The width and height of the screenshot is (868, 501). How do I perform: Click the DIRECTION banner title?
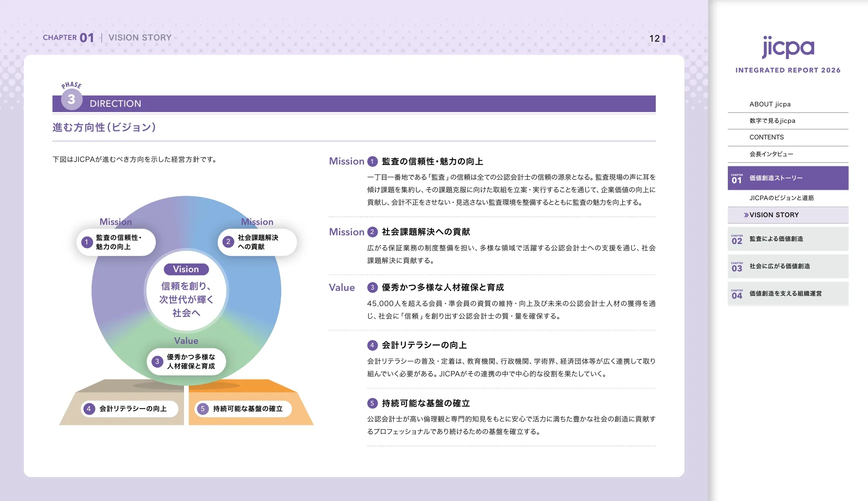coord(115,104)
